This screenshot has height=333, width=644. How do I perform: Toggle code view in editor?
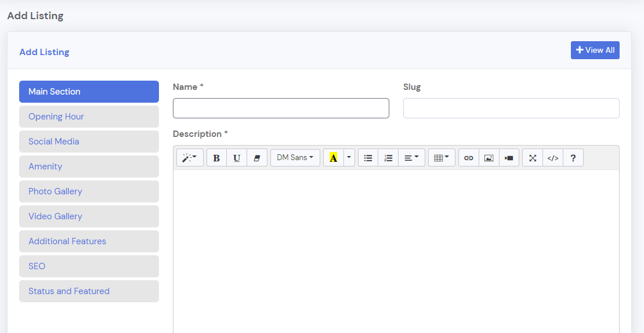[553, 158]
